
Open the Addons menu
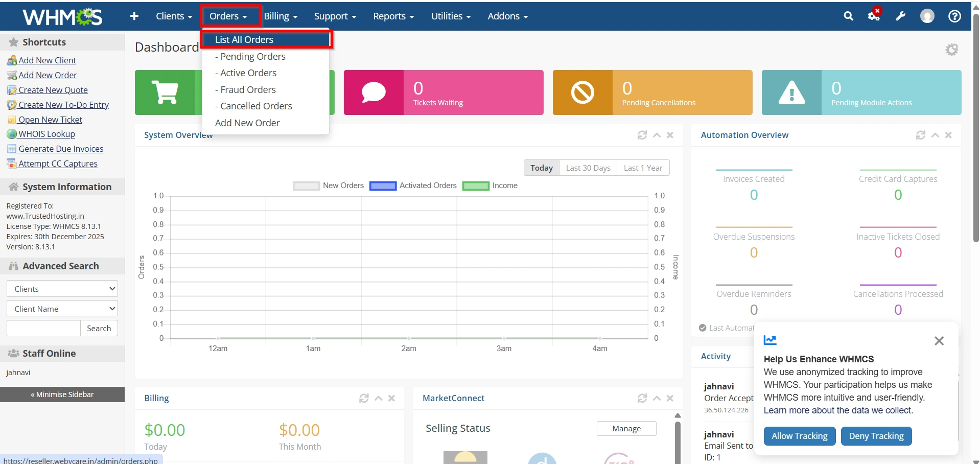click(x=507, y=16)
